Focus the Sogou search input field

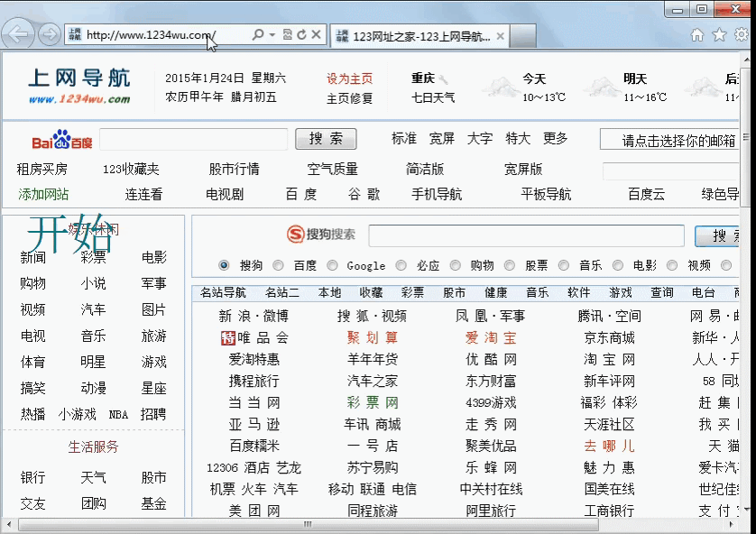[x=527, y=235]
